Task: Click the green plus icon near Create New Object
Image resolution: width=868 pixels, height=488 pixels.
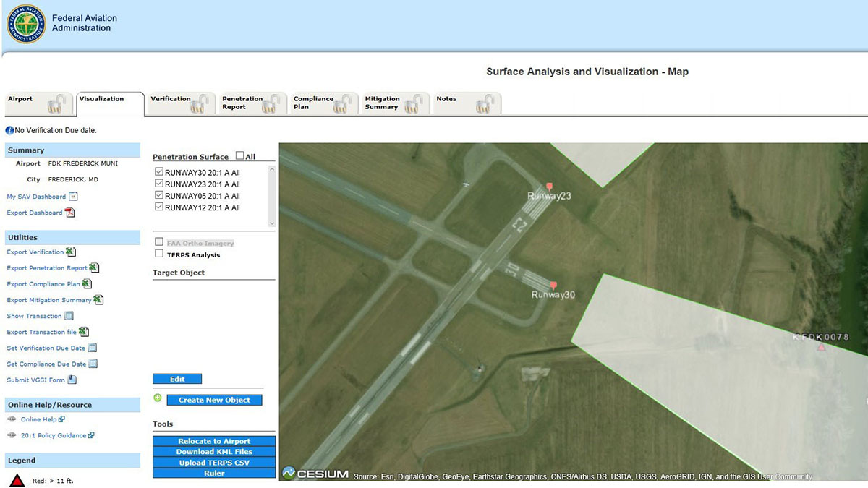Action: coord(158,398)
